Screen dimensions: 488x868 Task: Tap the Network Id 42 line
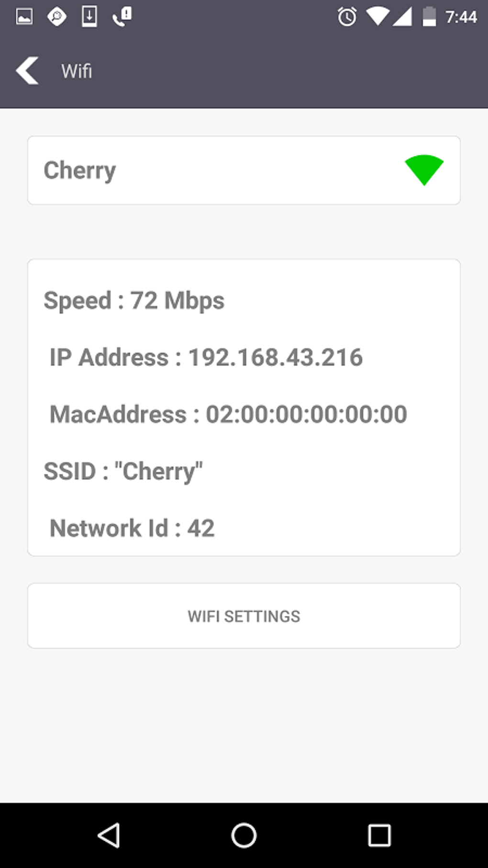132,528
